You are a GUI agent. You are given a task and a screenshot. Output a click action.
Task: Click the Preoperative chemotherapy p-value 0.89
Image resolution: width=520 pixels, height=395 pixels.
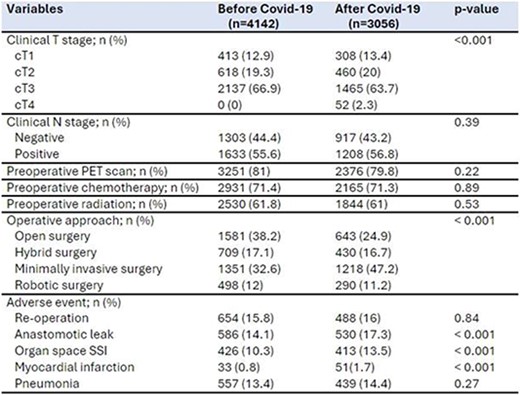[467, 188]
